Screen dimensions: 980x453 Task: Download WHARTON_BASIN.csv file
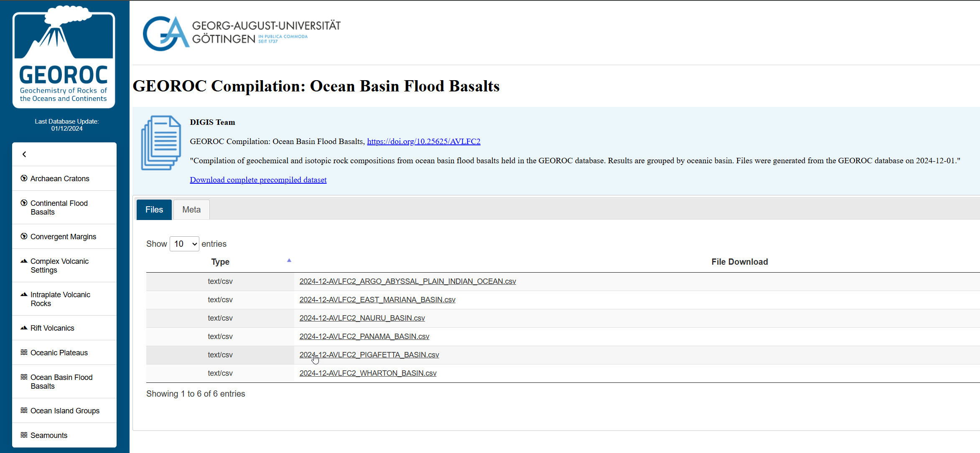pyautogui.click(x=368, y=373)
